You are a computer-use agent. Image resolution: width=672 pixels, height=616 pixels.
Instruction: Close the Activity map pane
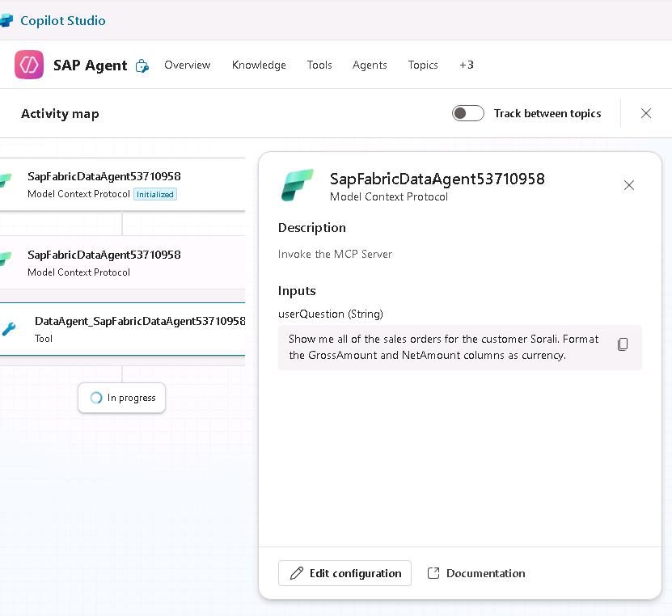coord(645,113)
